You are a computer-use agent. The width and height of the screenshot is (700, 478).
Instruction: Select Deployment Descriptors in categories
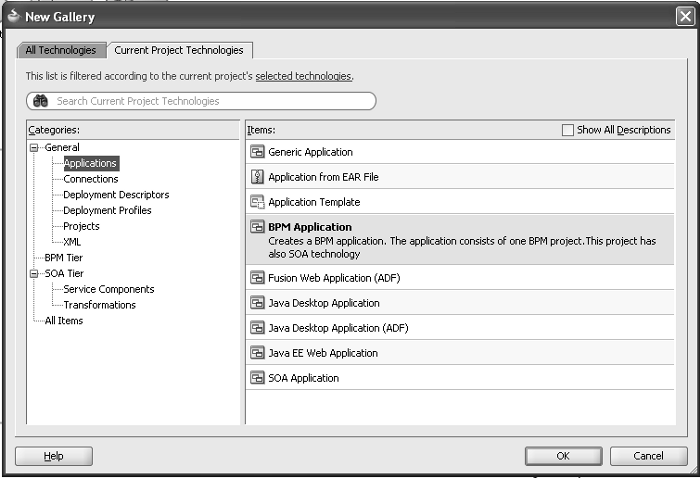coord(116,195)
